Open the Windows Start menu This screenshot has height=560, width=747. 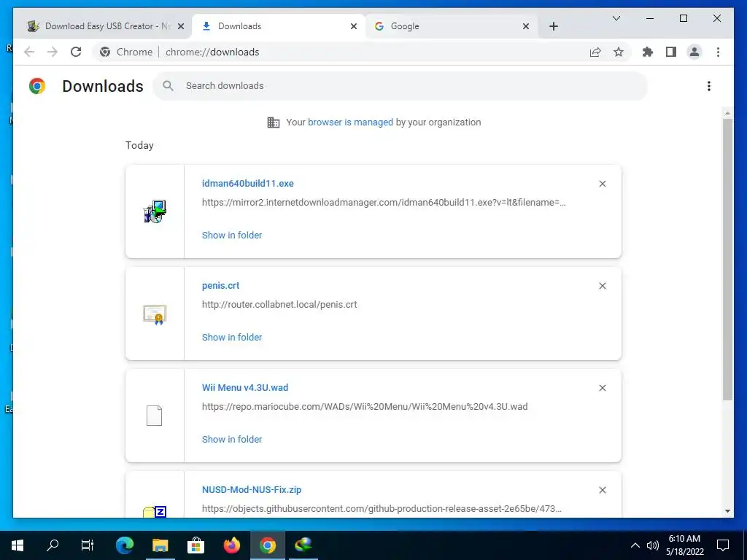18,545
